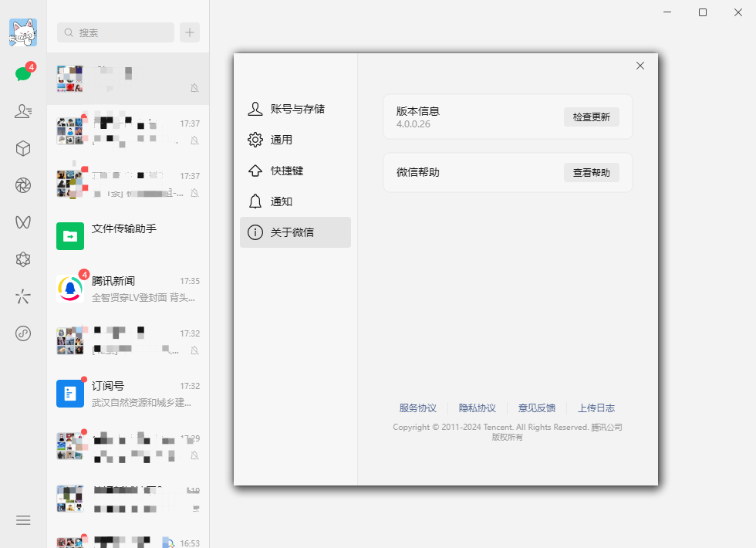This screenshot has height=548, width=756.
Task: Click the 检查更新 update button
Action: coord(590,116)
